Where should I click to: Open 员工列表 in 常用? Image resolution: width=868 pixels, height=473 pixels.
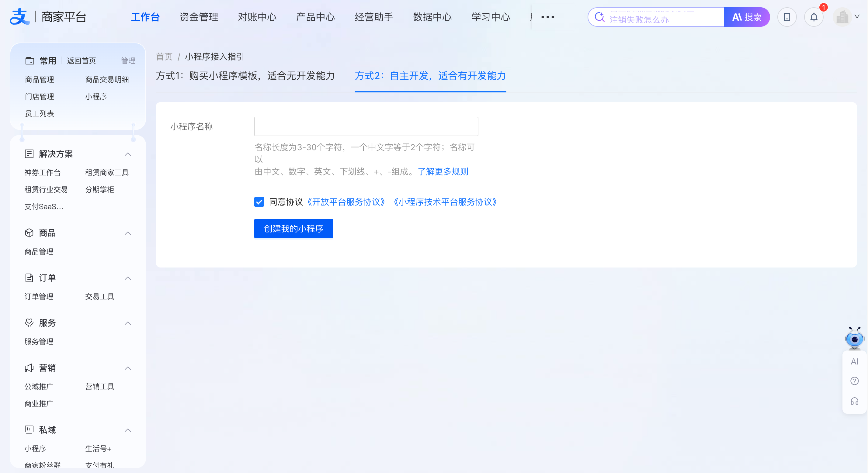[40, 113]
